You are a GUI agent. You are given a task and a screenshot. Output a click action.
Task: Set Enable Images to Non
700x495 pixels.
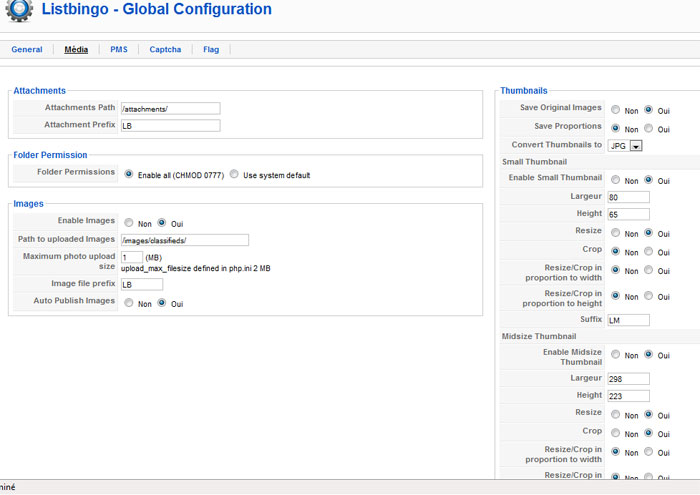(x=129, y=223)
